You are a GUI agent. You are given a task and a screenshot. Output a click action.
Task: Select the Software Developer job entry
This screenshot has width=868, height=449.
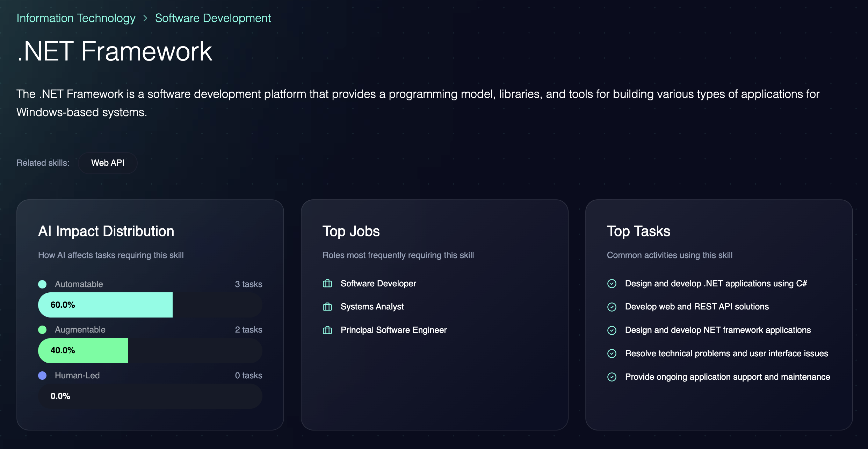378,284
